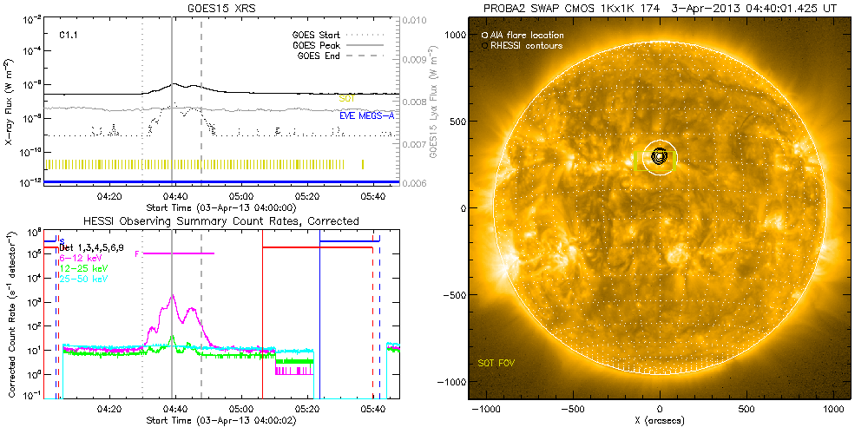Click the -1000 tick on the solar image x-axis
Screen dimensions: 868x434
coord(485,411)
